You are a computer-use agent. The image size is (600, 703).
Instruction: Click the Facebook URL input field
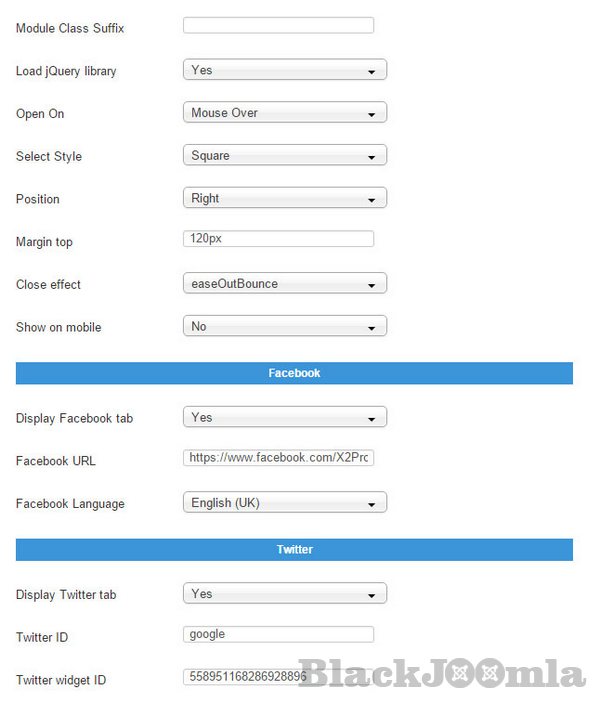(278, 458)
